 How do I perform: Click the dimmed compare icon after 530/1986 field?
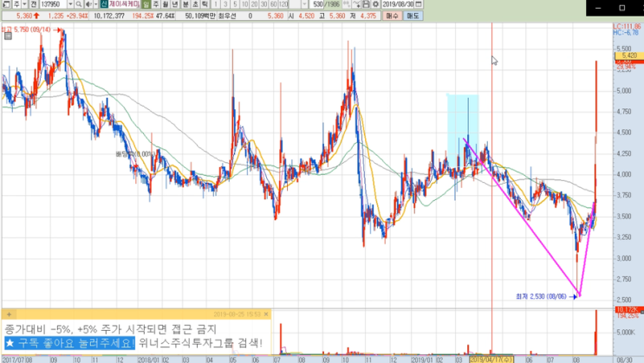346,4
